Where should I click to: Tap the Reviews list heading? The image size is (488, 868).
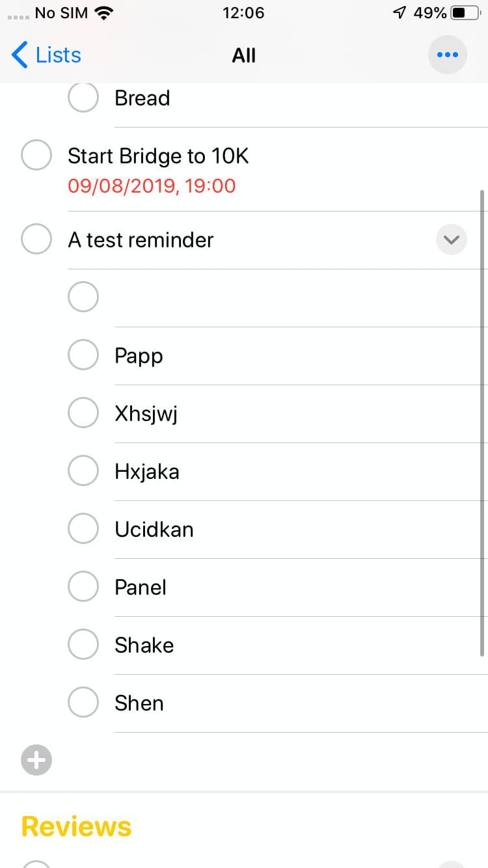tap(77, 826)
